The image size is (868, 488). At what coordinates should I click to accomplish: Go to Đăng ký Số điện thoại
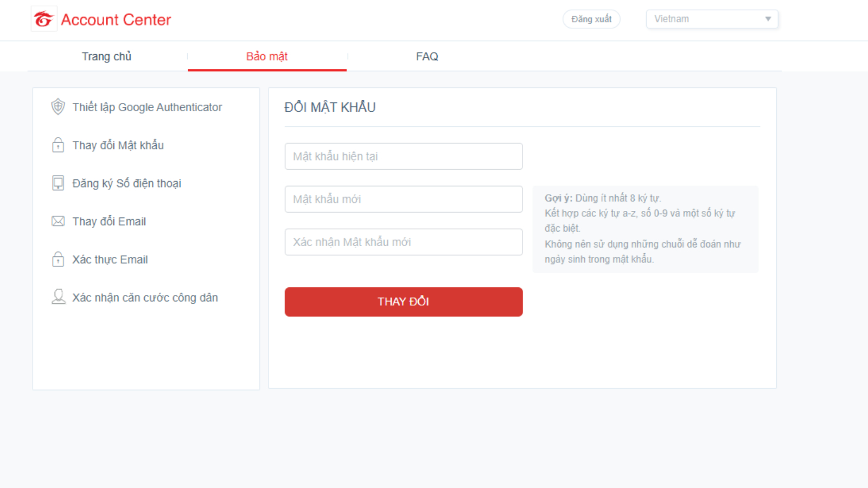[127, 183]
